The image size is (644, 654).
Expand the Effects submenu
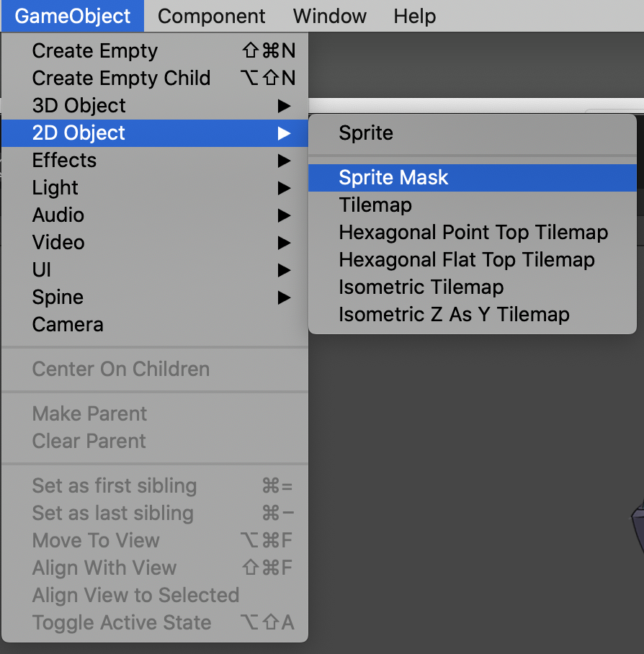point(64,161)
